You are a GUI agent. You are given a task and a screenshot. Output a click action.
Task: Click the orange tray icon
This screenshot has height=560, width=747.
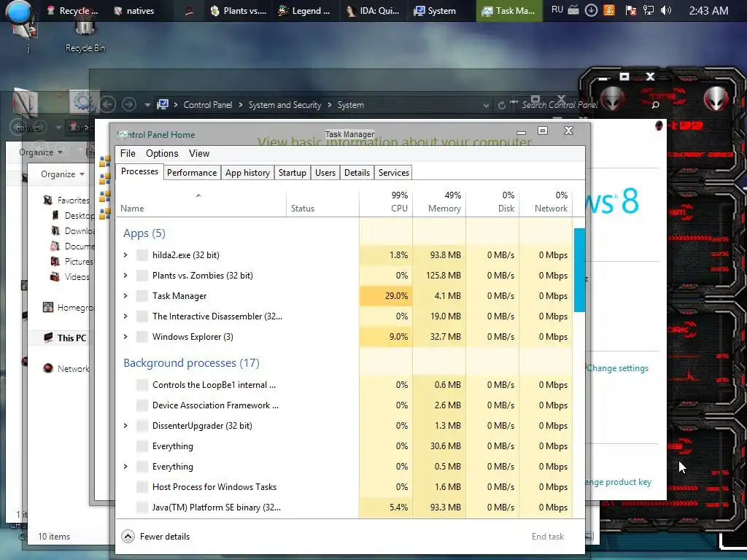(x=609, y=10)
